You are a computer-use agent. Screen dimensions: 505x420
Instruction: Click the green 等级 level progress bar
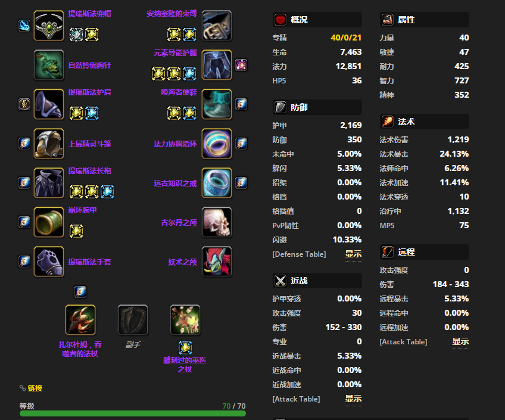coord(133,413)
